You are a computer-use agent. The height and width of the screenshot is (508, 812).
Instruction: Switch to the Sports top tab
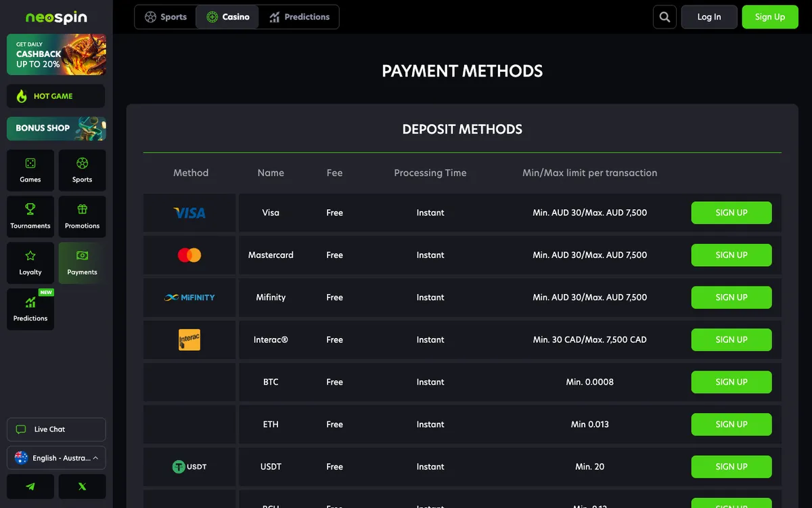click(x=166, y=17)
